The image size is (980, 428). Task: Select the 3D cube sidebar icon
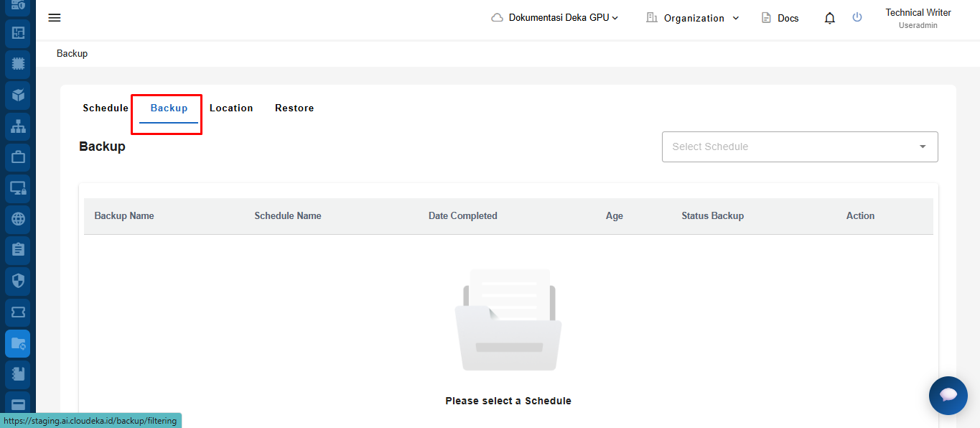[x=18, y=95]
